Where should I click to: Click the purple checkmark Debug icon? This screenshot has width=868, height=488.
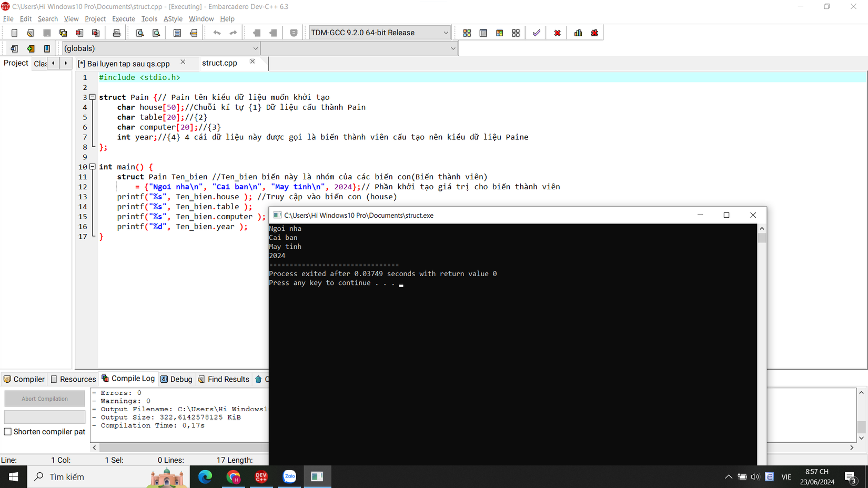536,33
